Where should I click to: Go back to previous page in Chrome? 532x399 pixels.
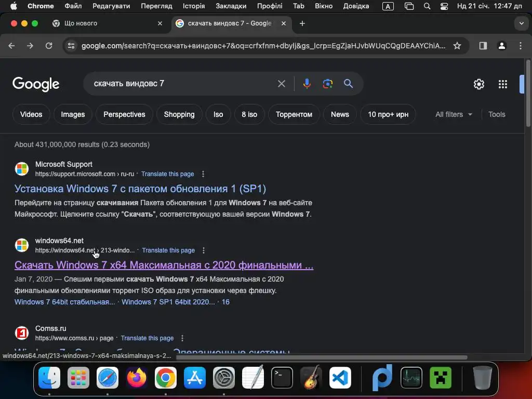click(x=11, y=46)
